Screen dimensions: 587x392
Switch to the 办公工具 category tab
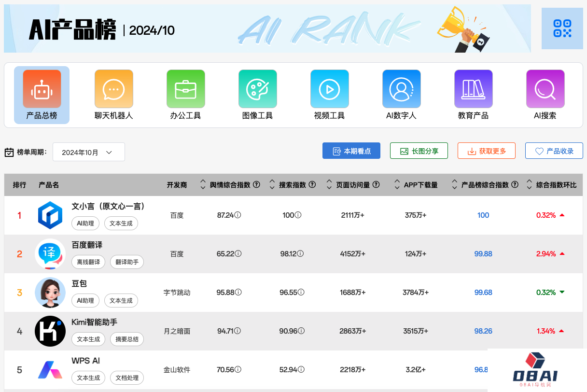click(x=186, y=95)
